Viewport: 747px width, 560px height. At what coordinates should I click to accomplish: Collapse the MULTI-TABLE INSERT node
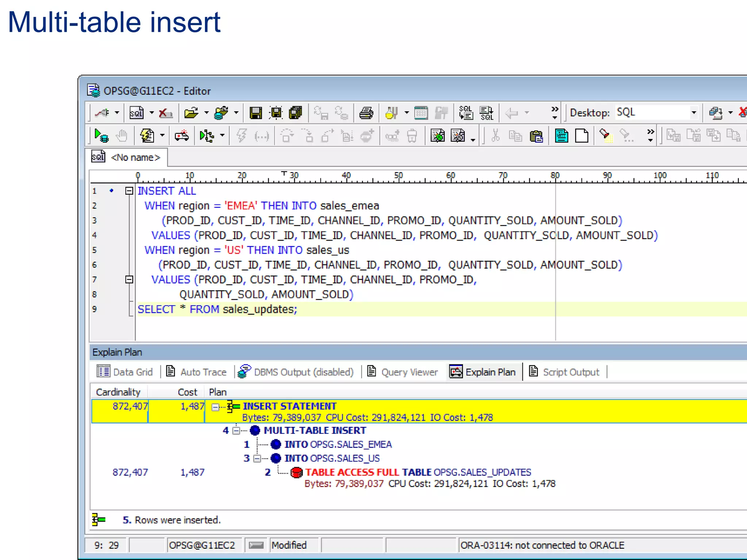point(236,431)
